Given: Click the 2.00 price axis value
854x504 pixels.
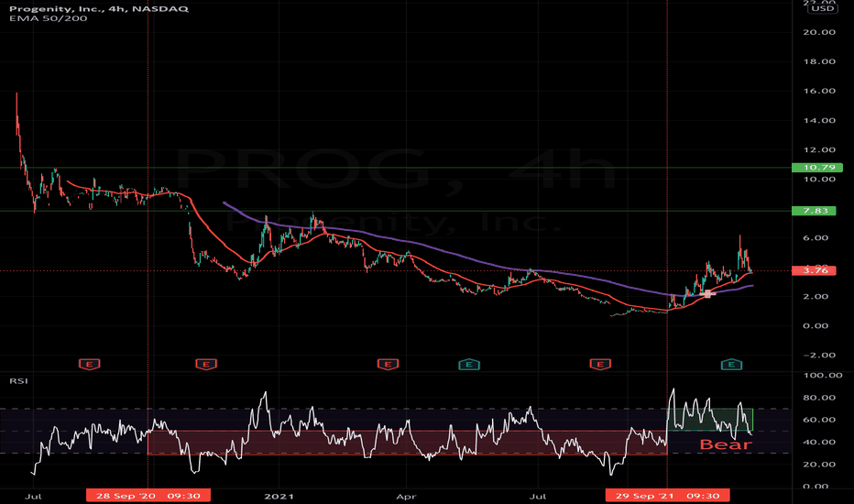Looking at the screenshot, I should pos(816,296).
